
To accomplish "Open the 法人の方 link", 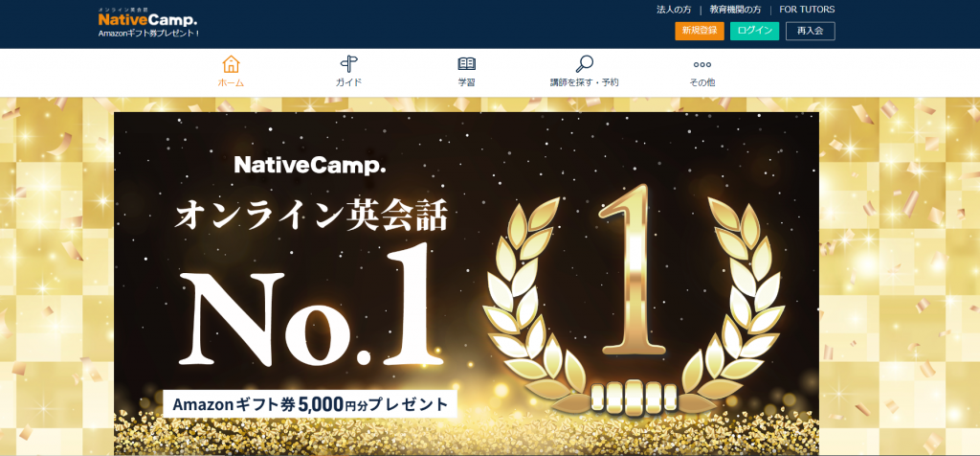I will click(674, 10).
